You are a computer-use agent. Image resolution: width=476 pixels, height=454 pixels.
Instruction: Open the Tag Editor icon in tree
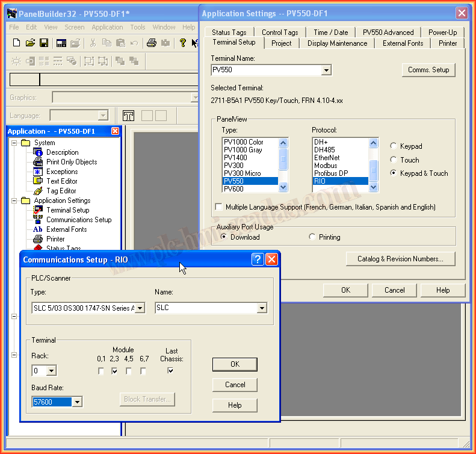tap(39, 191)
